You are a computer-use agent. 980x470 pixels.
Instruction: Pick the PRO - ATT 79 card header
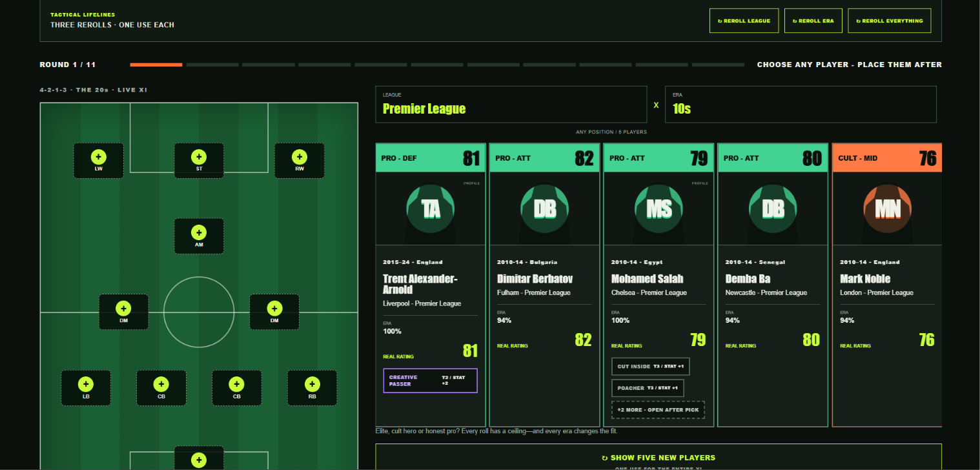659,158
